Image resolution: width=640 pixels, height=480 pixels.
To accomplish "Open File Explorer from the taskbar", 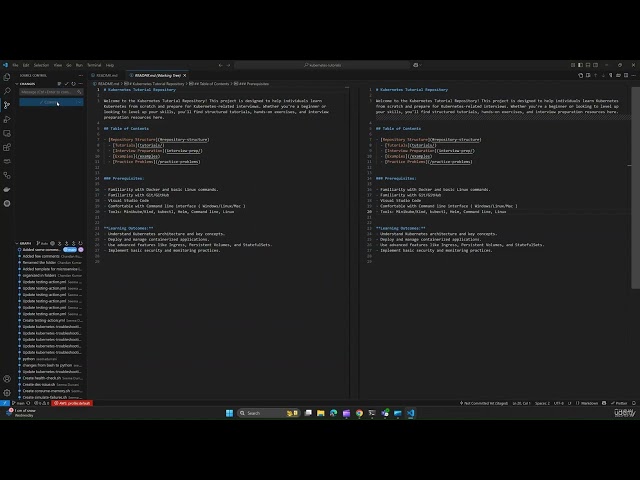I will tap(321, 413).
